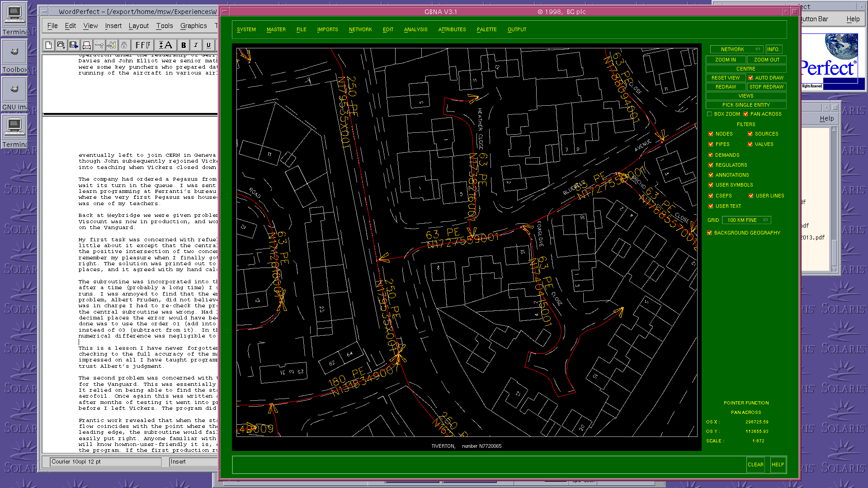Open the Graphics menu in WordPerfect
The image size is (868, 488).
pyautogui.click(x=193, y=26)
